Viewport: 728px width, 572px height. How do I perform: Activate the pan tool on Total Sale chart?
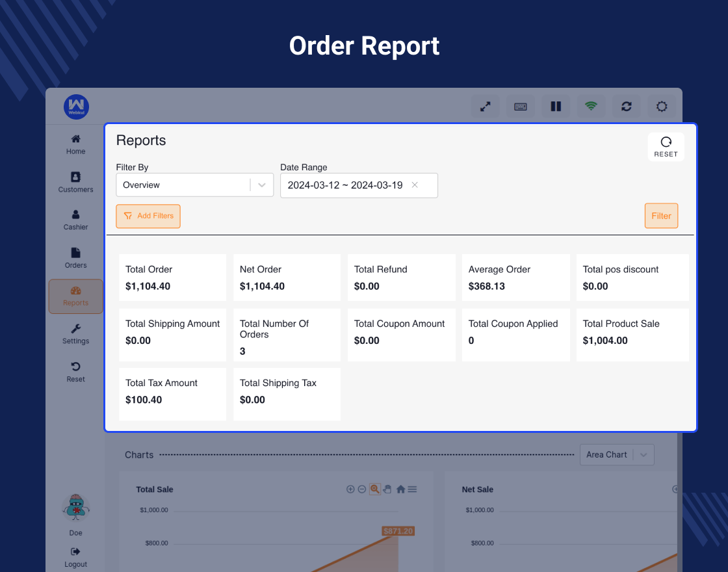[x=387, y=489]
